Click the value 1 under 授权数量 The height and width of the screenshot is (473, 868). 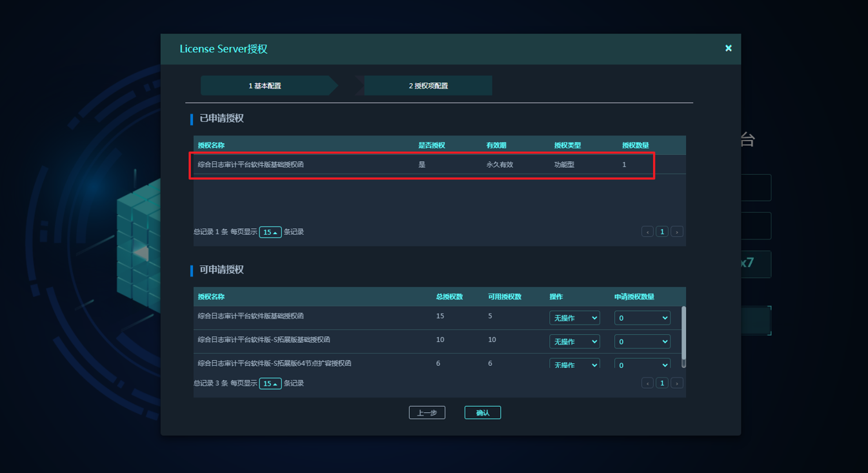624,165
